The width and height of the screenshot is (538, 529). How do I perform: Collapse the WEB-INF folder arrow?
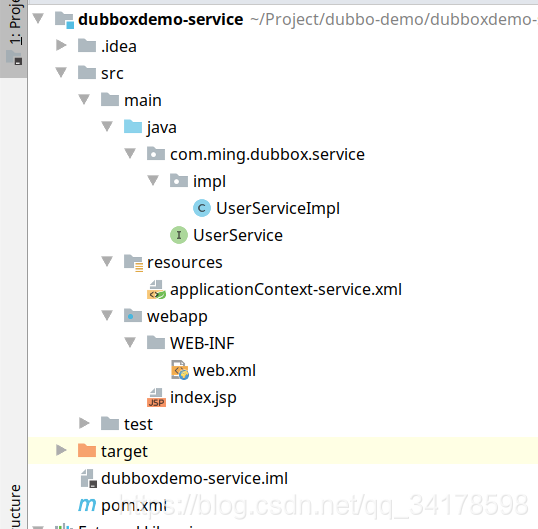pos(130,342)
